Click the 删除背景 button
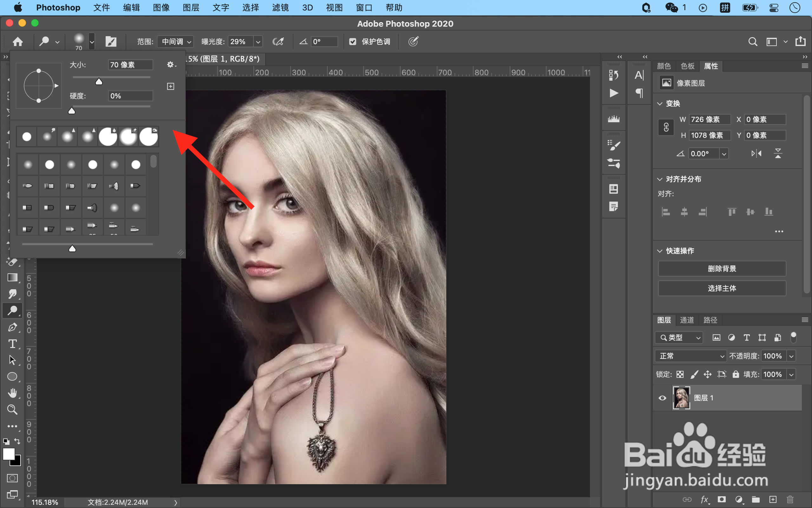The width and height of the screenshot is (812, 508). 722,269
